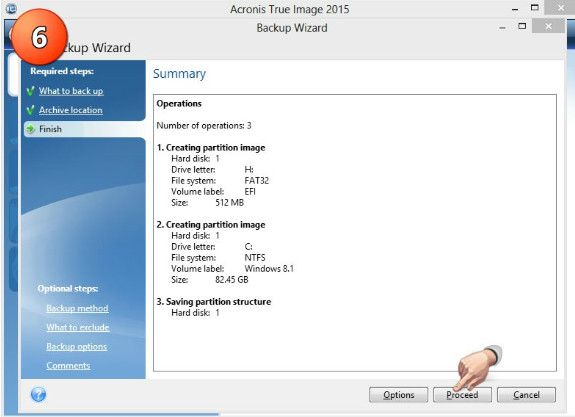Image resolution: width=575 pixels, height=417 pixels.
Task: Maximize the Backup Wizard window
Action: pyautogui.click(x=522, y=26)
